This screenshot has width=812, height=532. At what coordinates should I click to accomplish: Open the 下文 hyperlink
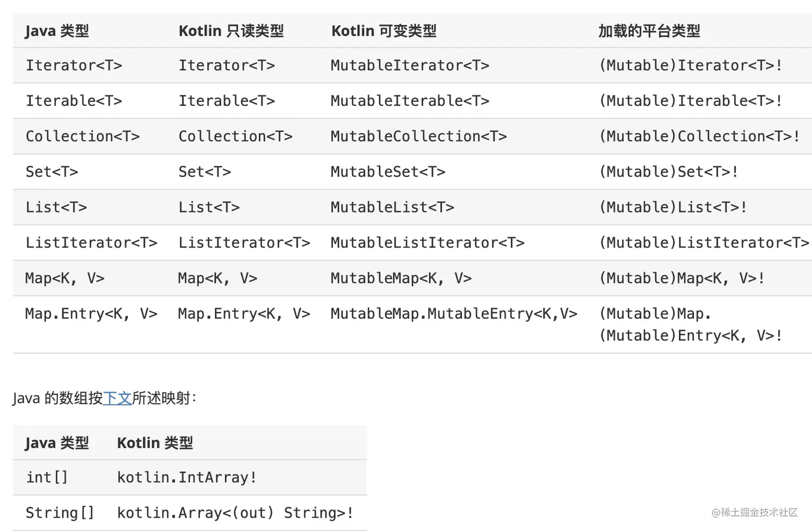117,398
